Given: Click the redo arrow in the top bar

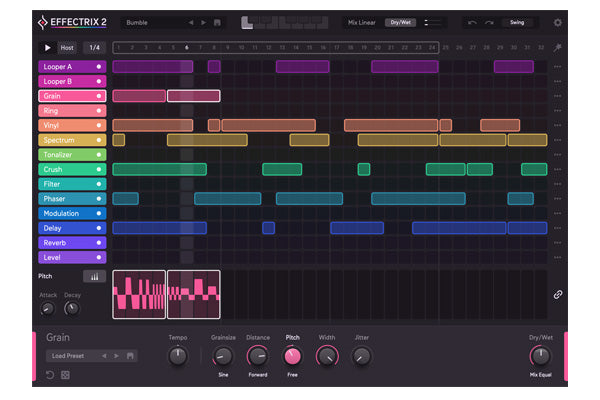Looking at the screenshot, I should click(489, 22).
